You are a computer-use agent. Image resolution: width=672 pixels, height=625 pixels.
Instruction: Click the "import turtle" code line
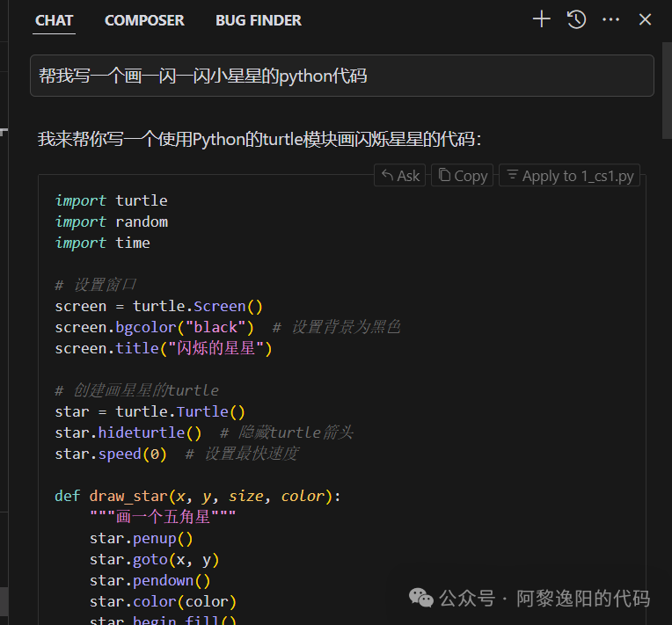(x=112, y=200)
